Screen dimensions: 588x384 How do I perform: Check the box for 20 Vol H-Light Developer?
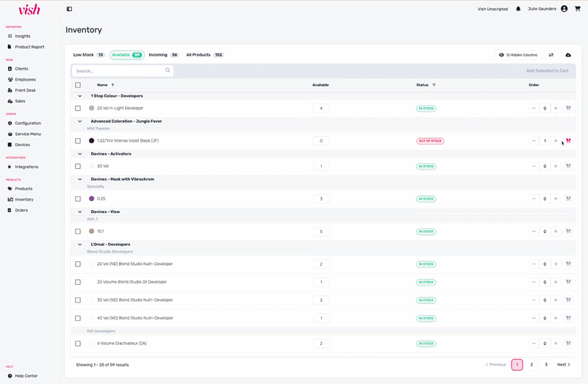[78, 108]
